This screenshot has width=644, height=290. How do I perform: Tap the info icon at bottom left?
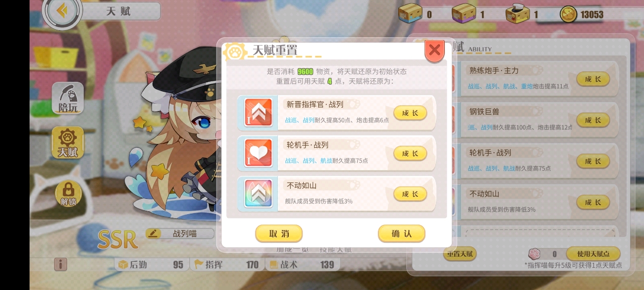[60, 264]
